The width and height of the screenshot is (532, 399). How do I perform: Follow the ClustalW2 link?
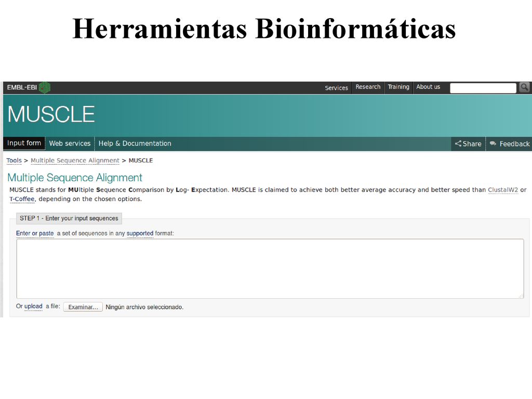(503, 190)
